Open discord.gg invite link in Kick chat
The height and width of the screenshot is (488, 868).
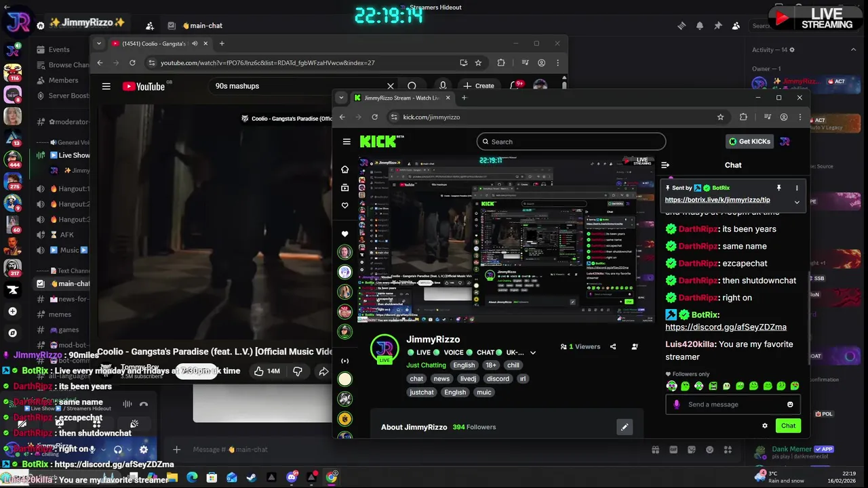(x=726, y=327)
